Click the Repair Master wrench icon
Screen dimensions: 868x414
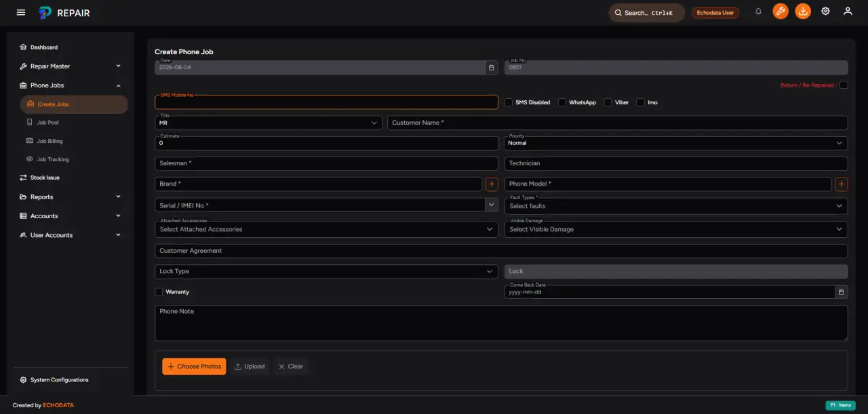24,66
